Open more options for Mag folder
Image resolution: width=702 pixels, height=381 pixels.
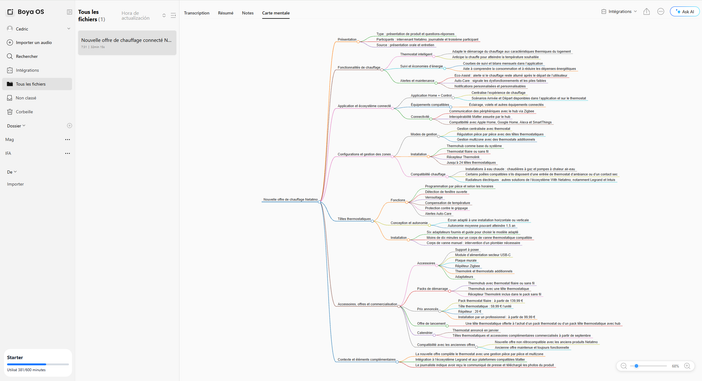coord(68,140)
